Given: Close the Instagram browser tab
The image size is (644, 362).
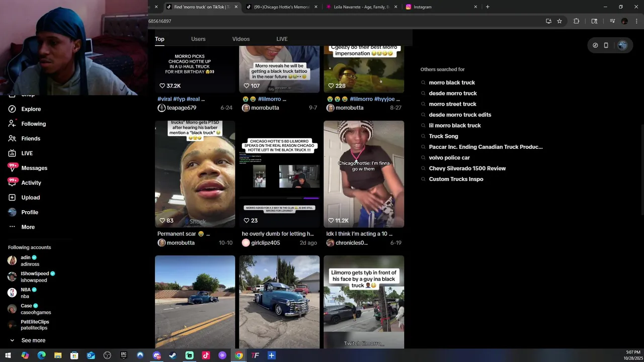Looking at the screenshot, I should tap(475, 7).
